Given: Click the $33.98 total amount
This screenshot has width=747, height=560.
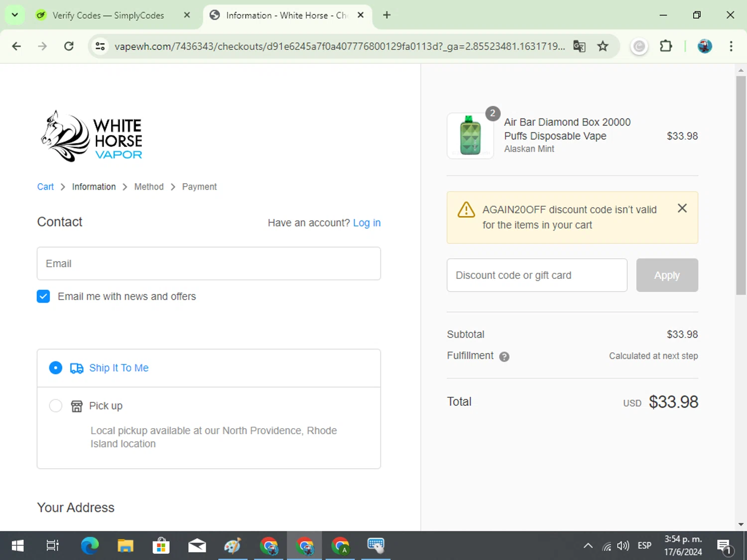Looking at the screenshot, I should [x=673, y=402].
